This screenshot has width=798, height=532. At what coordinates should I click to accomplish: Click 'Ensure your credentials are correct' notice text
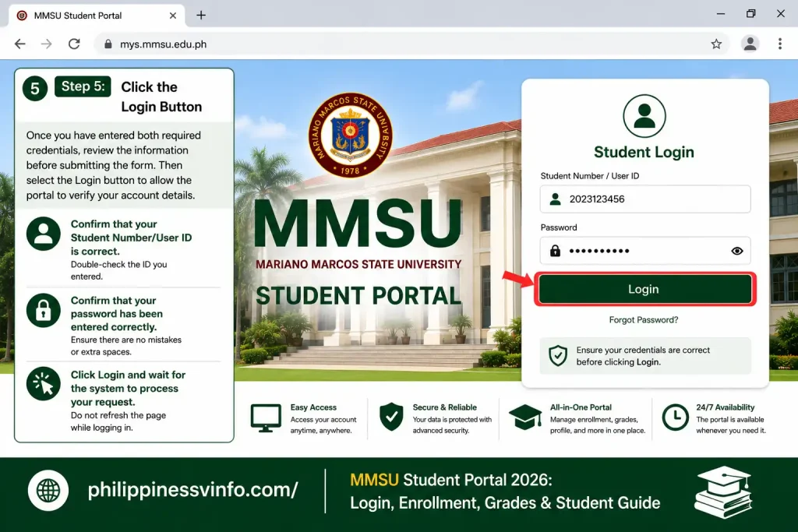pyautogui.click(x=643, y=356)
